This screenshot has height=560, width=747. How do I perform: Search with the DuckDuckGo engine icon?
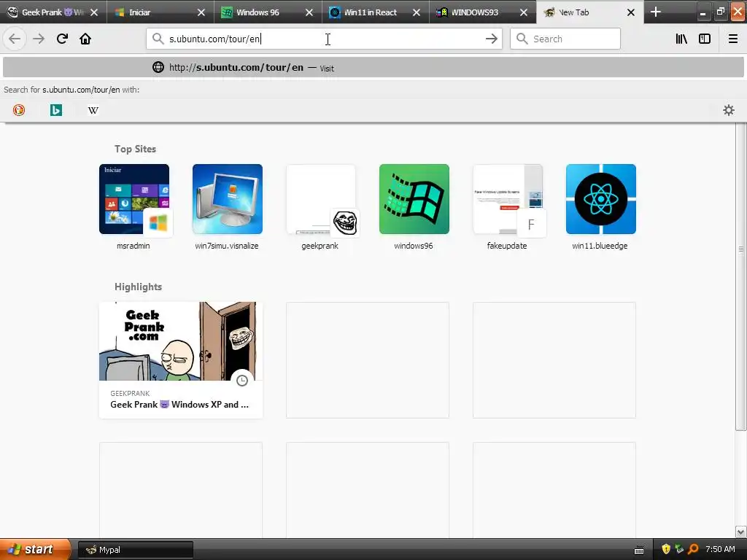(x=18, y=111)
